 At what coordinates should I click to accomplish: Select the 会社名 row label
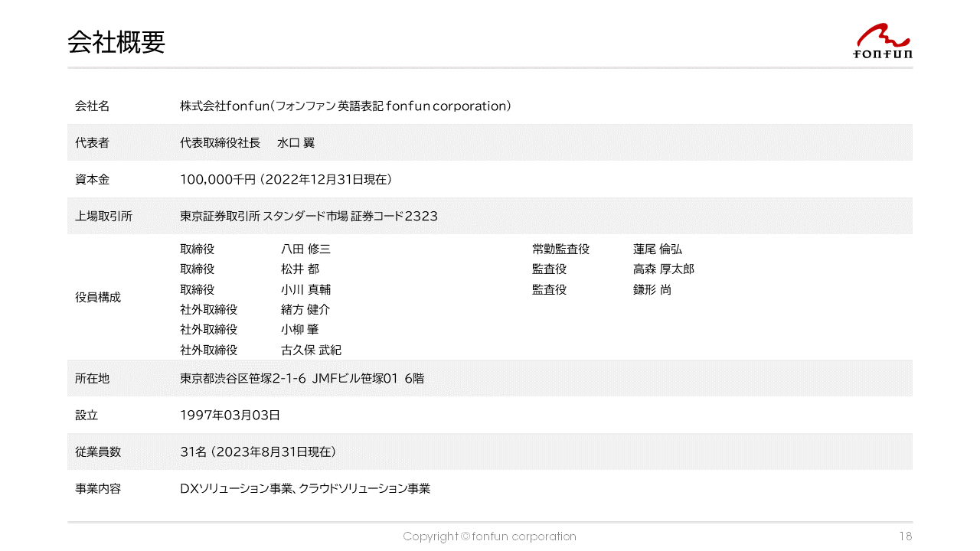click(x=92, y=106)
